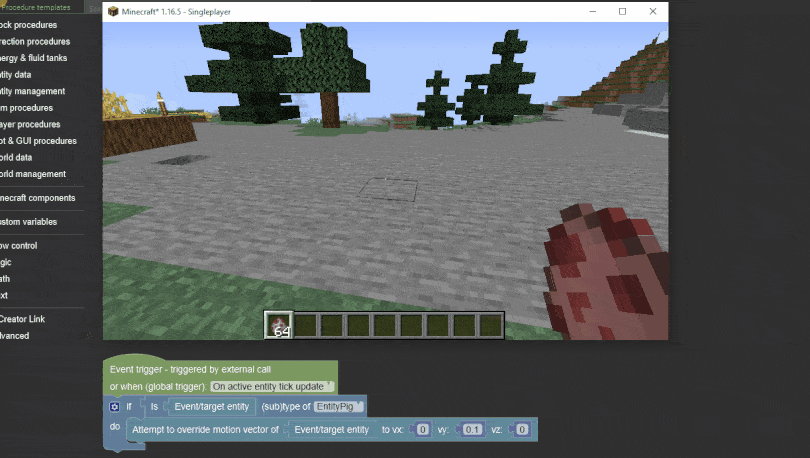This screenshot has width=810, height=458.
Task: Open the Flow control category
Action: 19,245
